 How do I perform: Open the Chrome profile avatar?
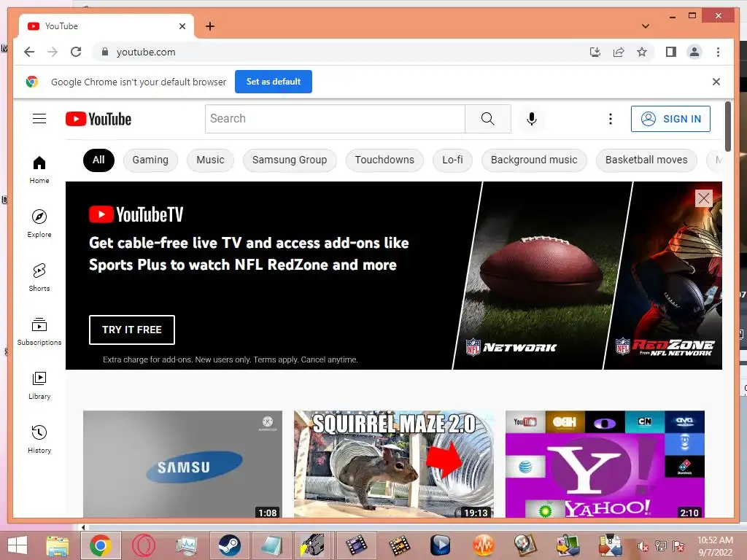694,52
